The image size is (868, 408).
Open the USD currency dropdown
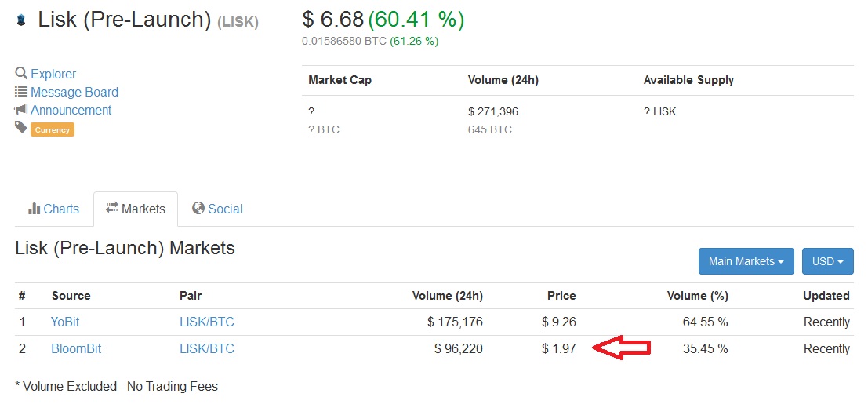click(x=827, y=261)
